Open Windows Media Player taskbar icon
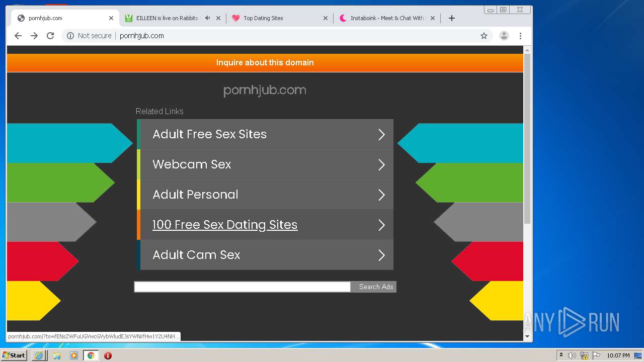The height and width of the screenshot is (362, 644). tap(74, 355)
